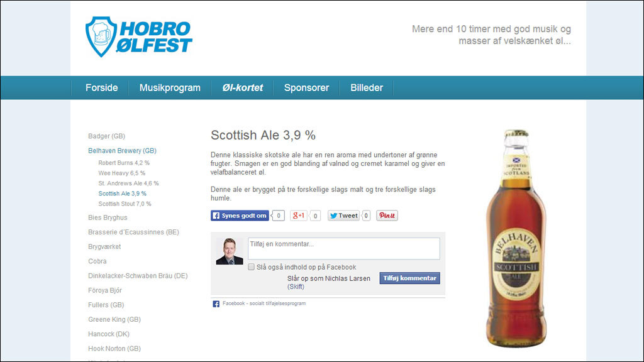Click the 'Tilføj en kommentar' text field
The width and height of the screenshot is (644, 362).
343,248
